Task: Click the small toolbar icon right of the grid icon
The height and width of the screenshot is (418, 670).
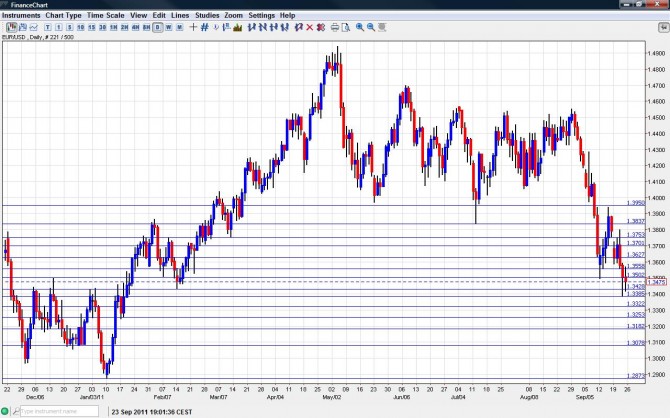Action: [216, 27]
